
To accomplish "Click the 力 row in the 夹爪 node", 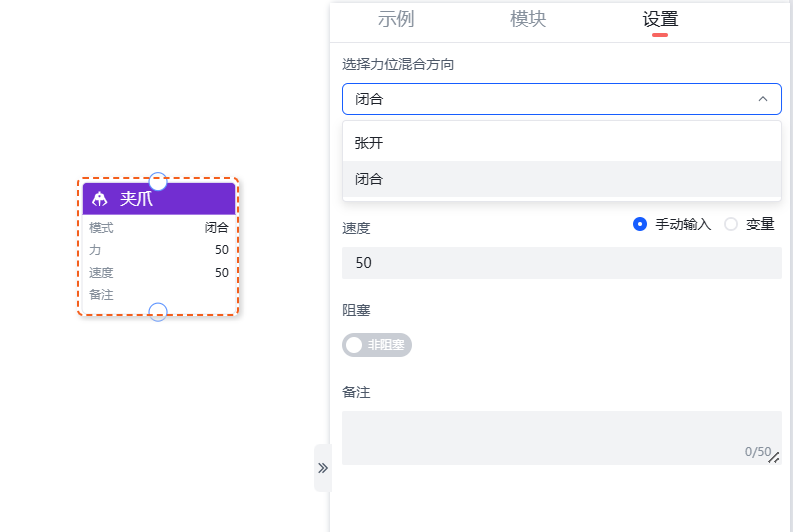I will pos(159,250).
